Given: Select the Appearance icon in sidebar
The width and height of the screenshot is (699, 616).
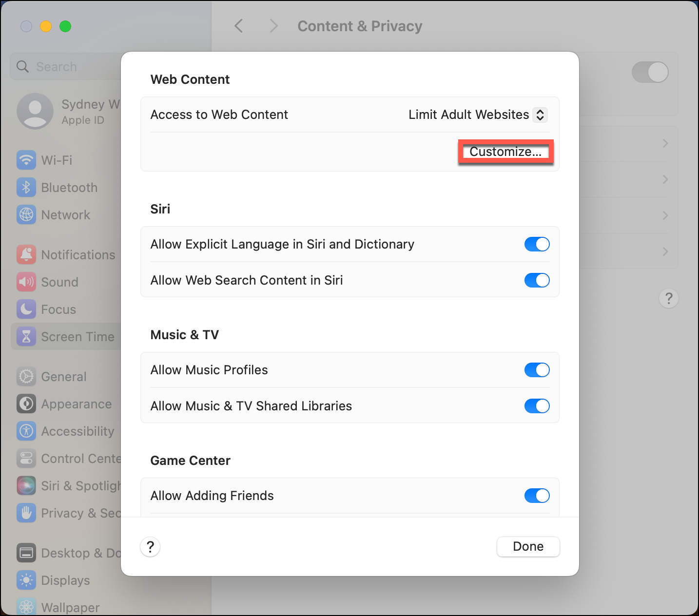Looking at the screenshot, I should [26, 404].
